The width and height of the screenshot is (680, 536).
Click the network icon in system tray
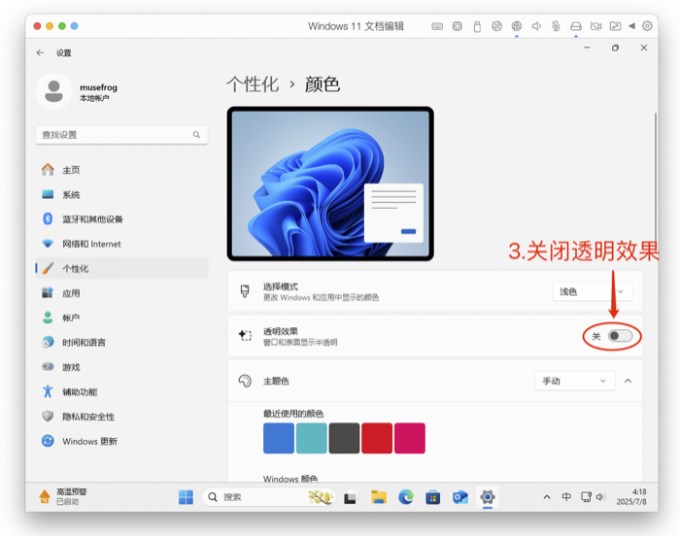tap(586, 497)
